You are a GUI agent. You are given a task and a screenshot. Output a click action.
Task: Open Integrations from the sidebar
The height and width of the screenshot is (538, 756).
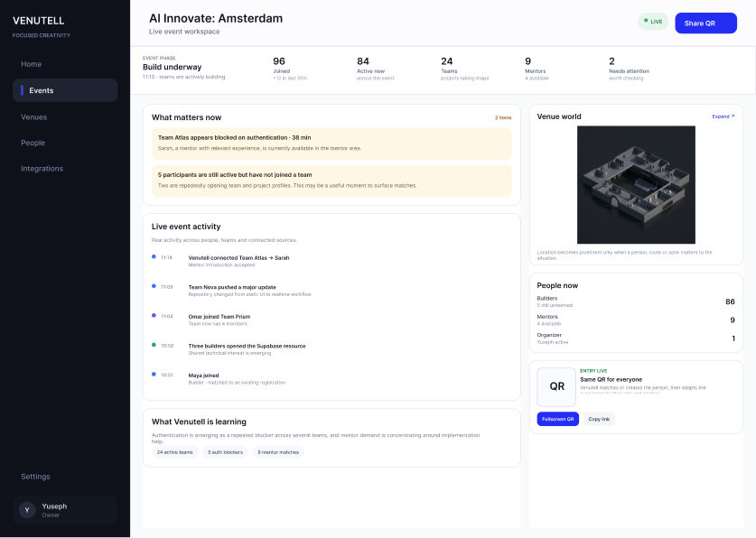click(x=42, y=169)
